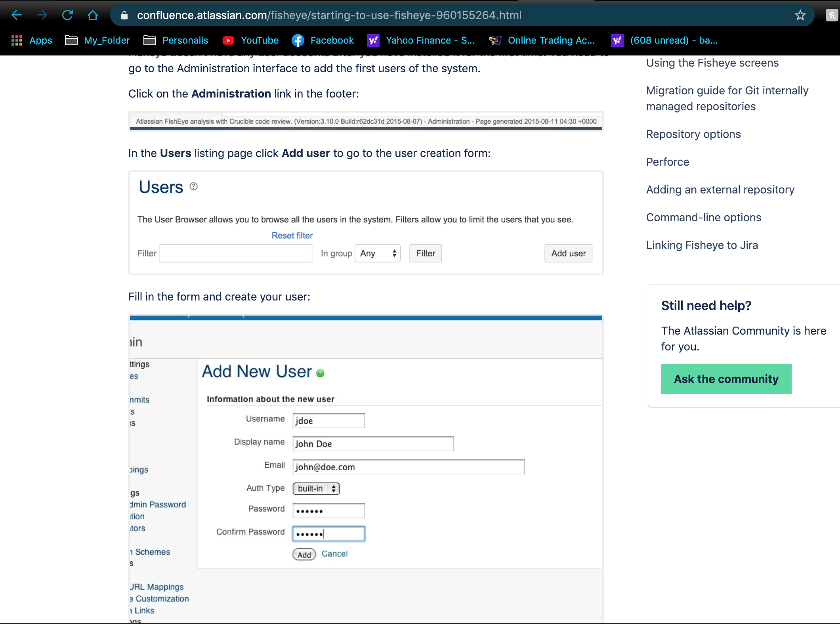Reload the page with refresh icon
Screen dimensions: 840x624
(67, 15)
